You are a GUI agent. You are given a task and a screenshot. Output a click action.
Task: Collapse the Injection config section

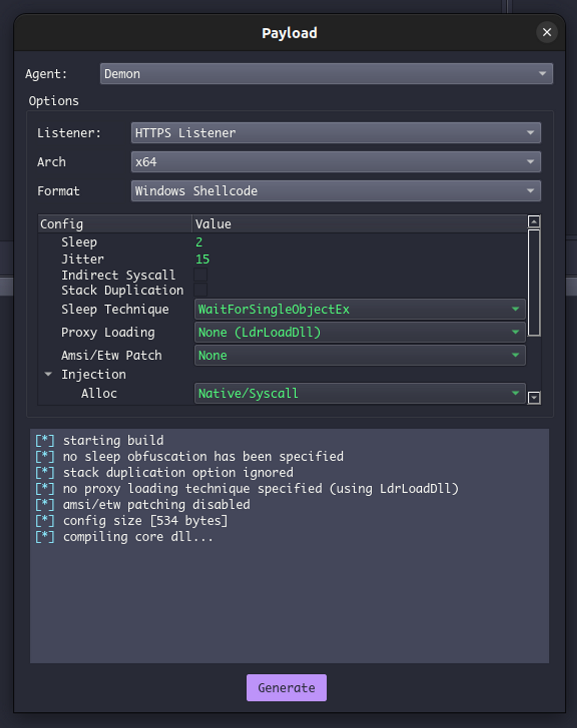point(48,374)
